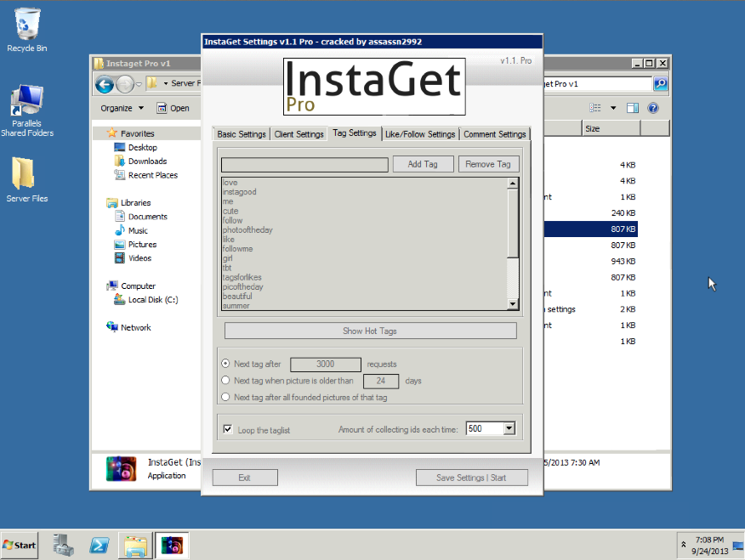This screenshot has height=560, width=745.
Task: Click the new tag text input field
Action: coord(304,165)
